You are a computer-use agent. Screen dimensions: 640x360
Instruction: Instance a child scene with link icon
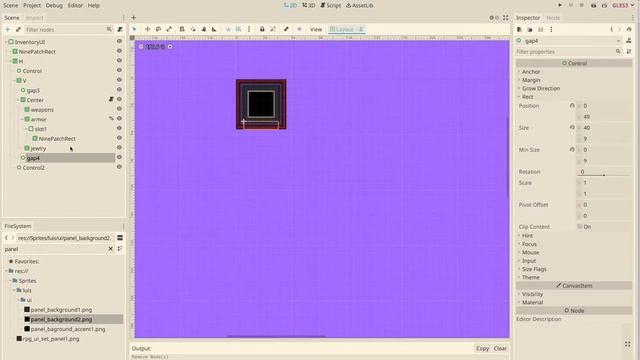coord(18,29)
